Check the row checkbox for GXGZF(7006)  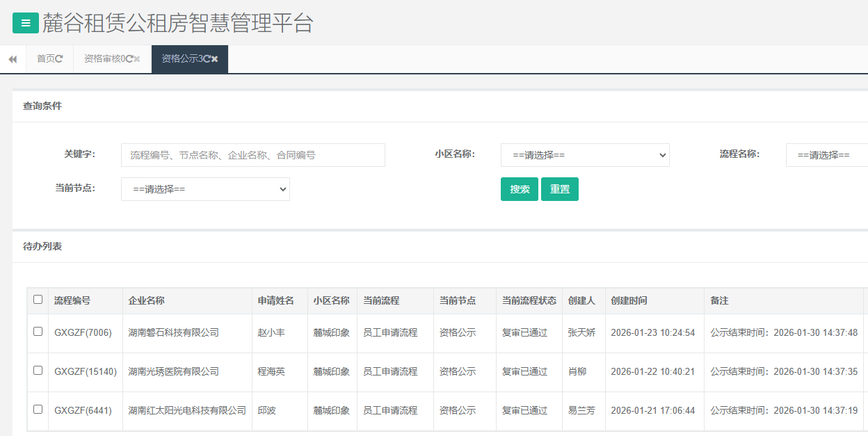click(x=38, y=332)
